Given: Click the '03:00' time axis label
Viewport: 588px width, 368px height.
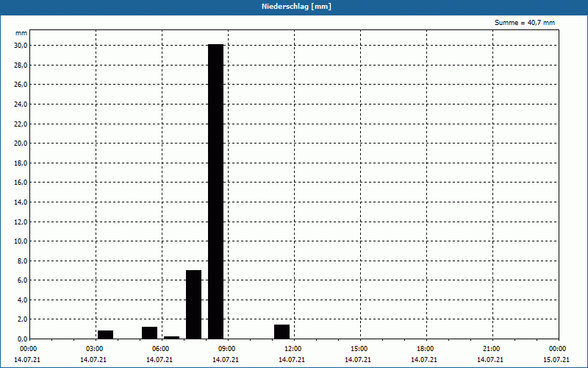Looking at the screenshot, I should 95,349.
